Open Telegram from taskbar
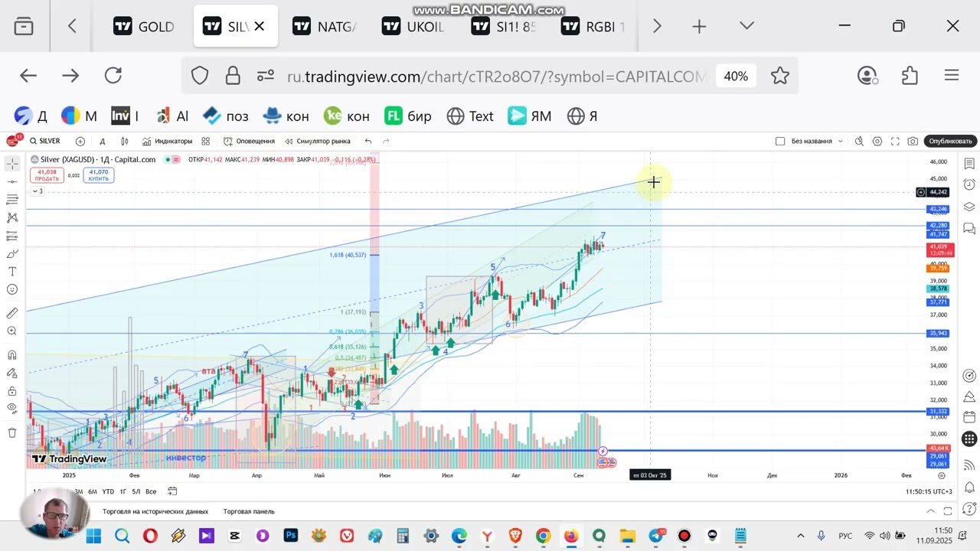 point(656,536)
